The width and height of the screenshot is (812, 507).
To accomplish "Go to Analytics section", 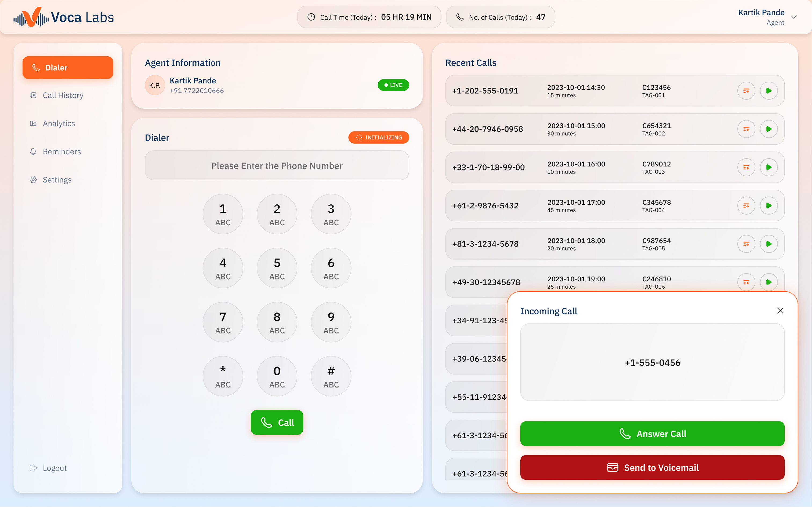I will pyautogui.click(x=59, y=123).
